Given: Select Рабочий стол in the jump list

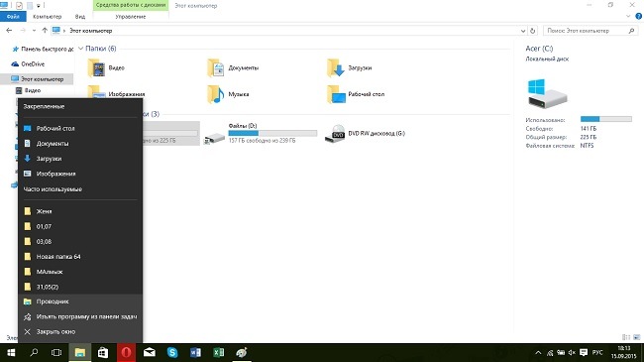Looking at the screenshot, I should 80,128.
